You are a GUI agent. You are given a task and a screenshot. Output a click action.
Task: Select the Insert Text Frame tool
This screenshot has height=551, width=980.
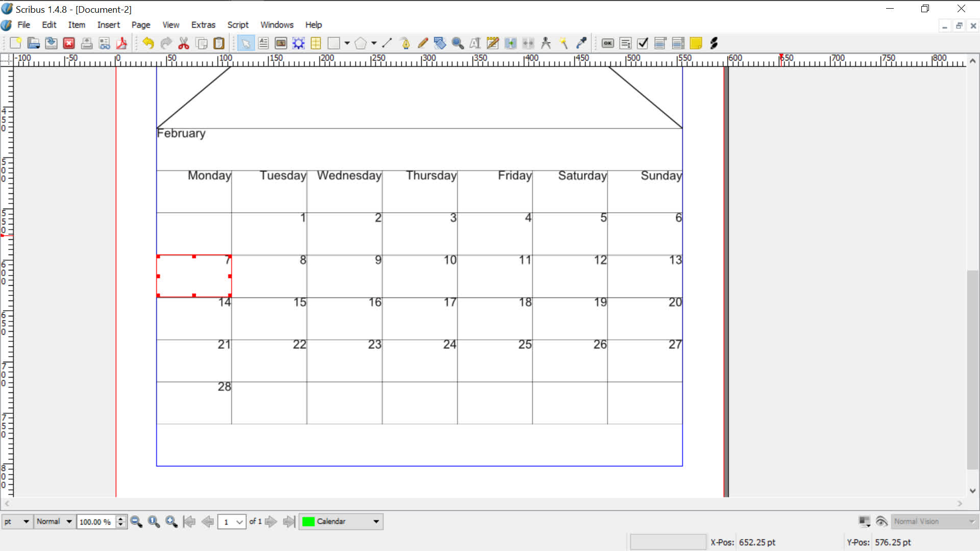(263, 43)
